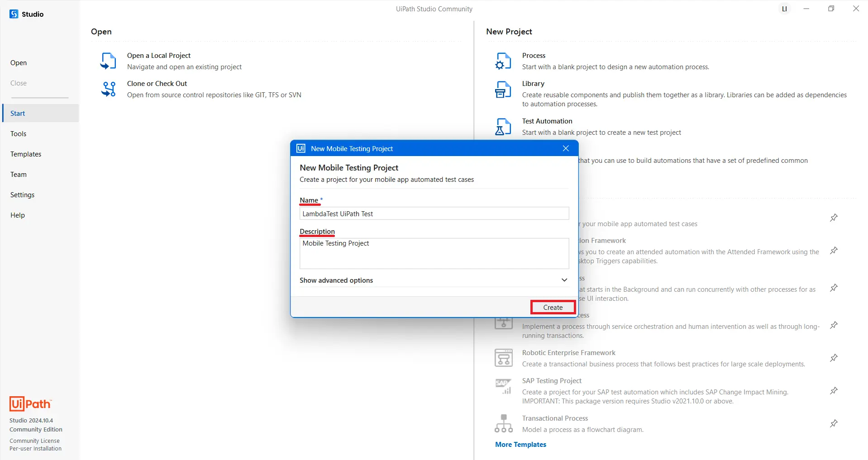Go to the Tools tab
Viewport: 868px width, 460px height.
(19, 134)
